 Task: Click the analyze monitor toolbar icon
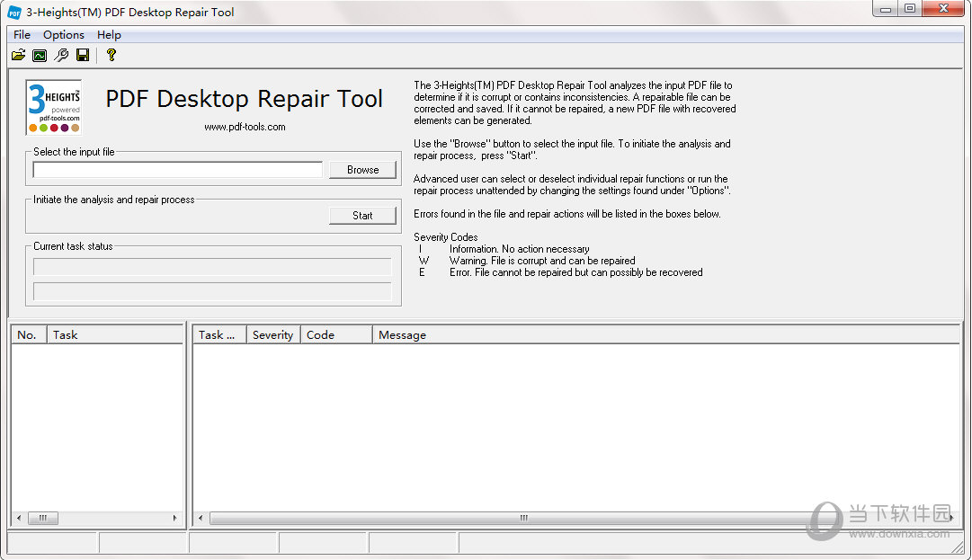(40, 55)
